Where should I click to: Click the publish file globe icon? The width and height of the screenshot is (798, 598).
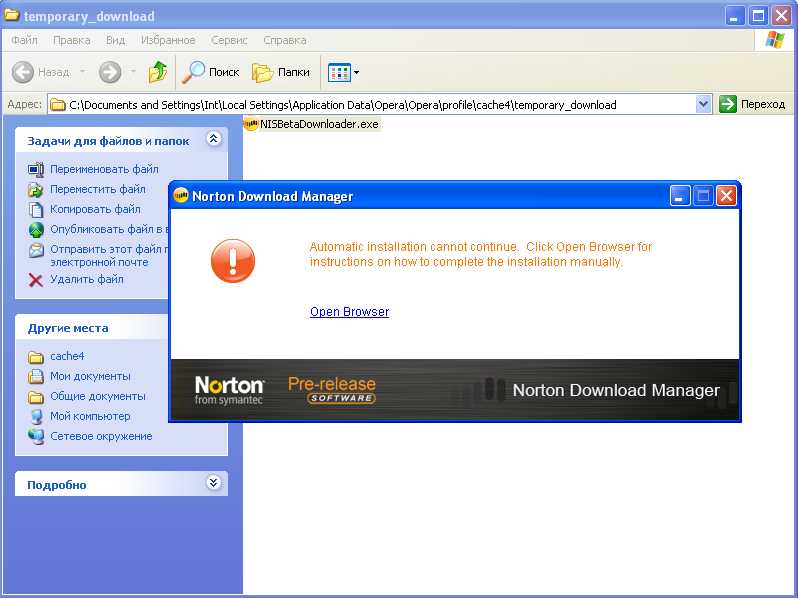coord(36,230)
